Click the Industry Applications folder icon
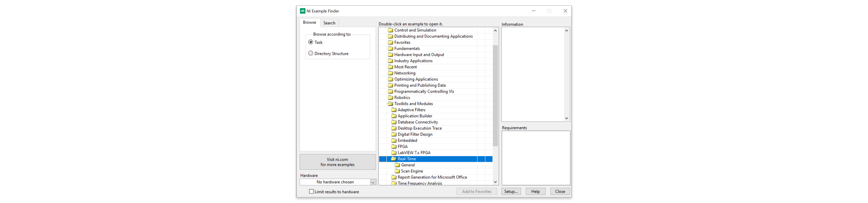The height and width of the screenshot is (203, 868). click(x=391, y=61)
